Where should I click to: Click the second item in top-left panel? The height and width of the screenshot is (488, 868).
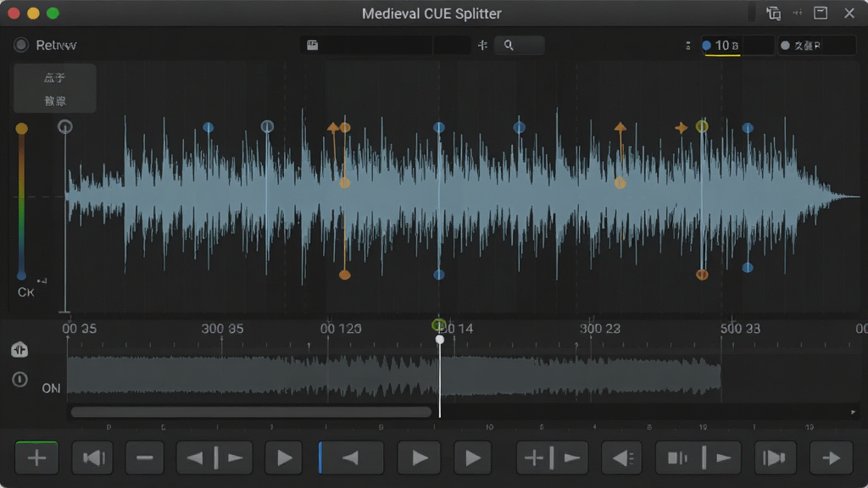[55, 101]
